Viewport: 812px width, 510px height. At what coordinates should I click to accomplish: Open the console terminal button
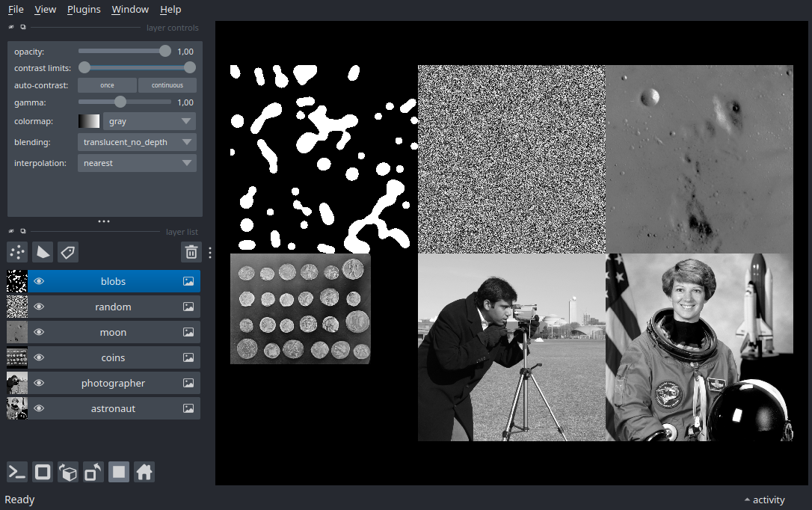click(x=17, y=472)
